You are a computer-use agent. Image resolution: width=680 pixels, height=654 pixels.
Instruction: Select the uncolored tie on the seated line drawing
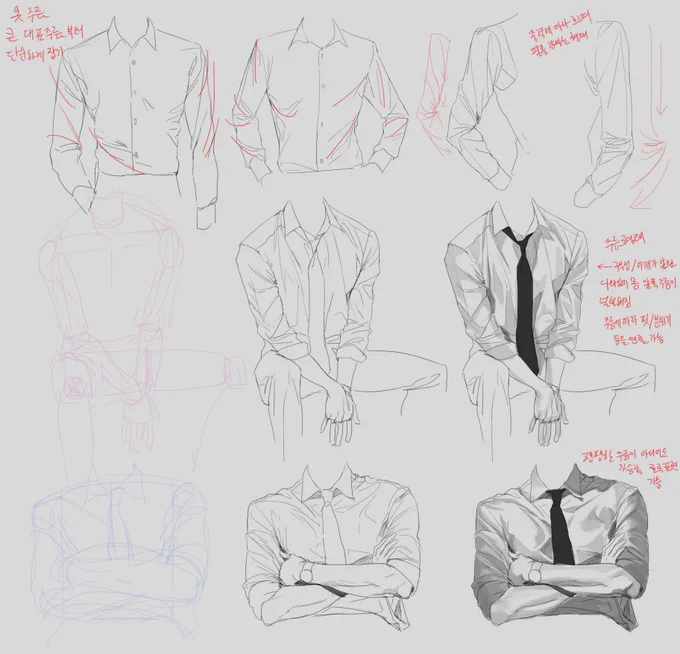tap(320, 304)
